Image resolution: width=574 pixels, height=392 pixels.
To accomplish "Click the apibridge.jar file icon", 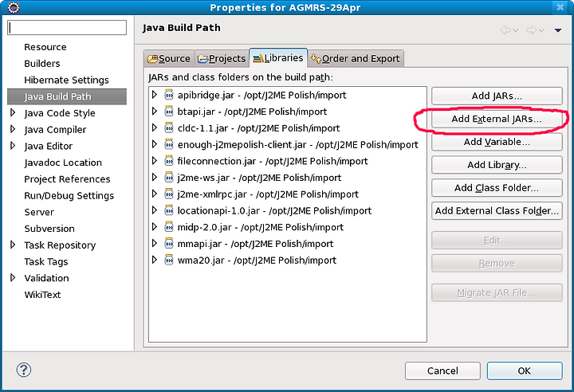I will pos(169,95).
